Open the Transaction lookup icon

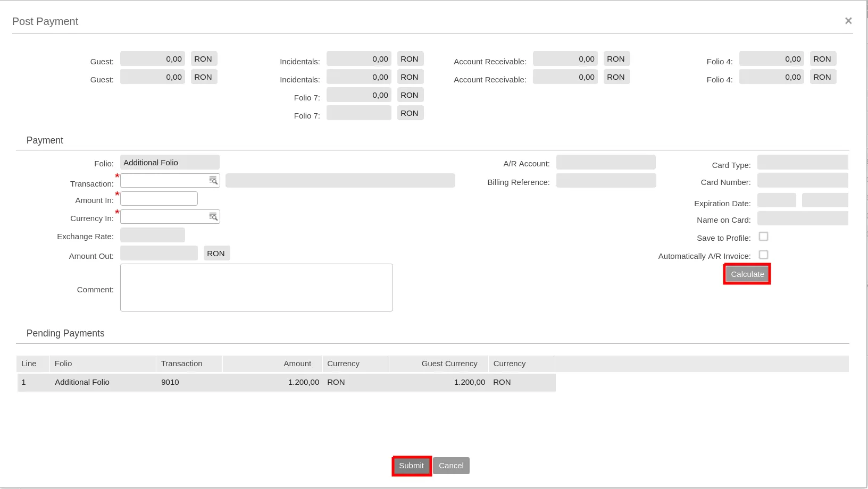point(213,181)
